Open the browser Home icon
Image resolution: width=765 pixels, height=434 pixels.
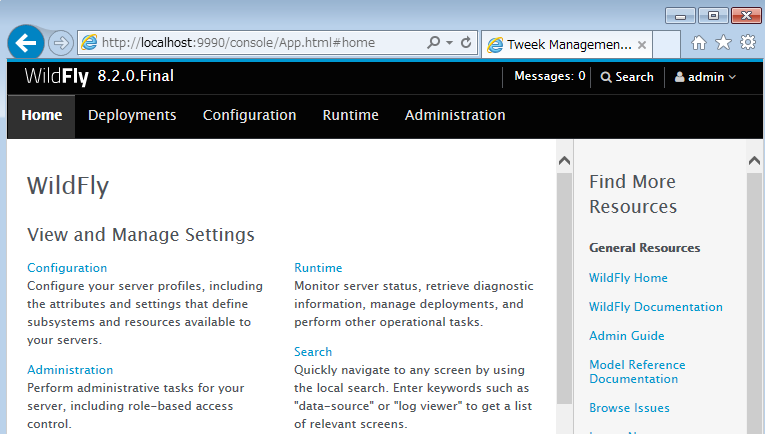(x=699, y=43)
